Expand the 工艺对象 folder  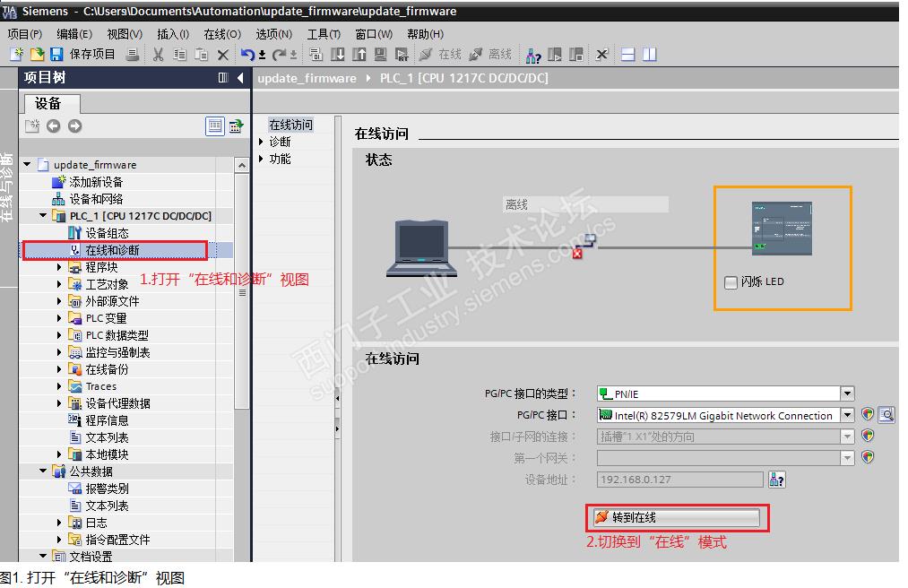pyautogui.click(x=59, y=284)
